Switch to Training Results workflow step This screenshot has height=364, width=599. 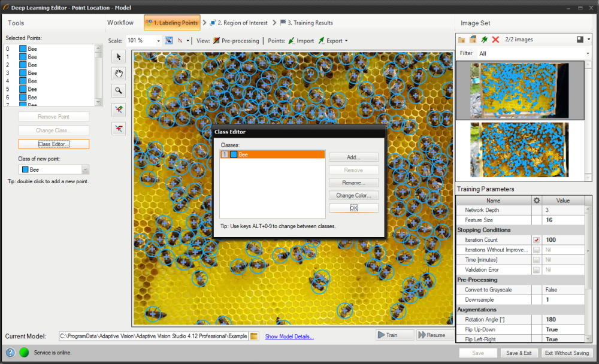tap(305, 23)
